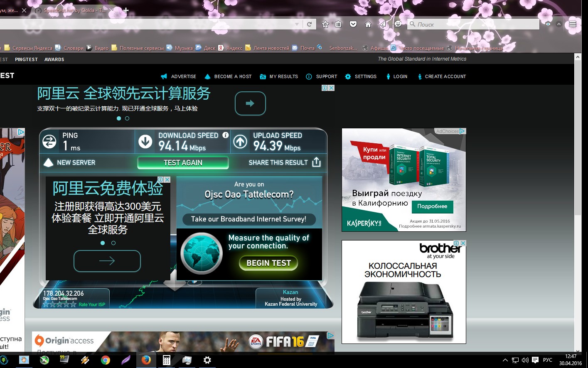Click the Begin Test button
Image resolution: width=588 pixels, height=368 pixels.
click(268, 263)
